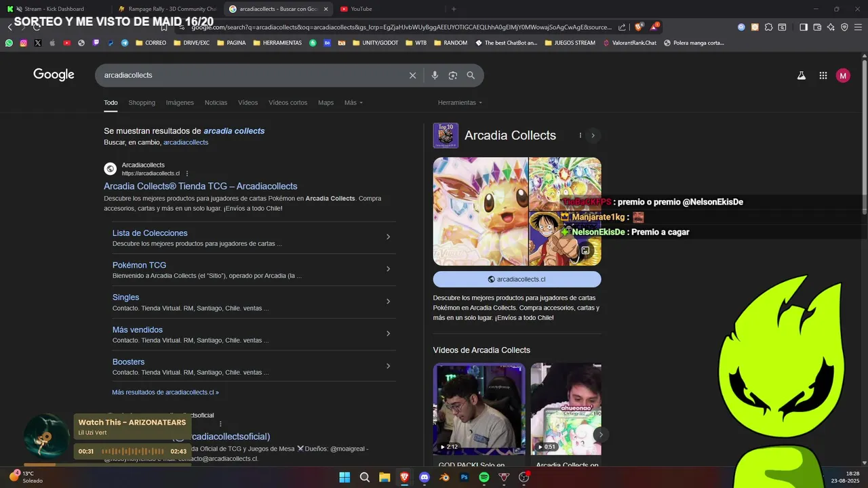The height and width of the screenshot is (488, 868).
Task: Open the Google account avatar M
Action: point(843,76)
